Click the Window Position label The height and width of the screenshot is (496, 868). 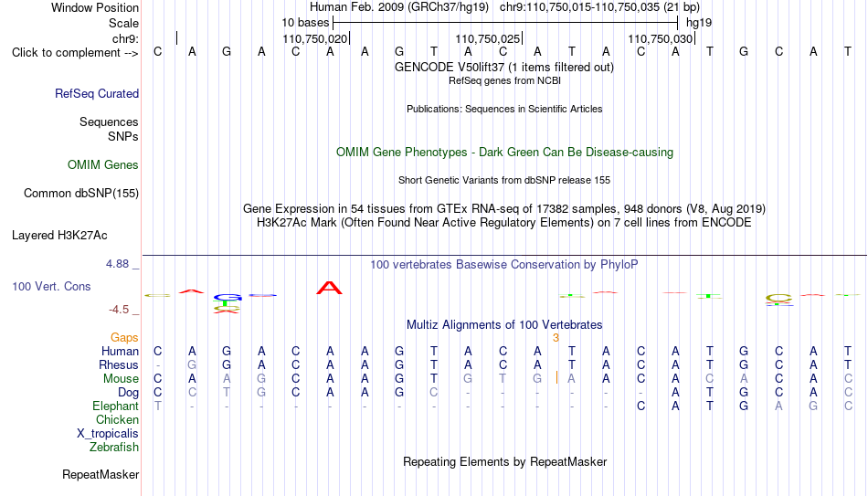pos(95,7)
